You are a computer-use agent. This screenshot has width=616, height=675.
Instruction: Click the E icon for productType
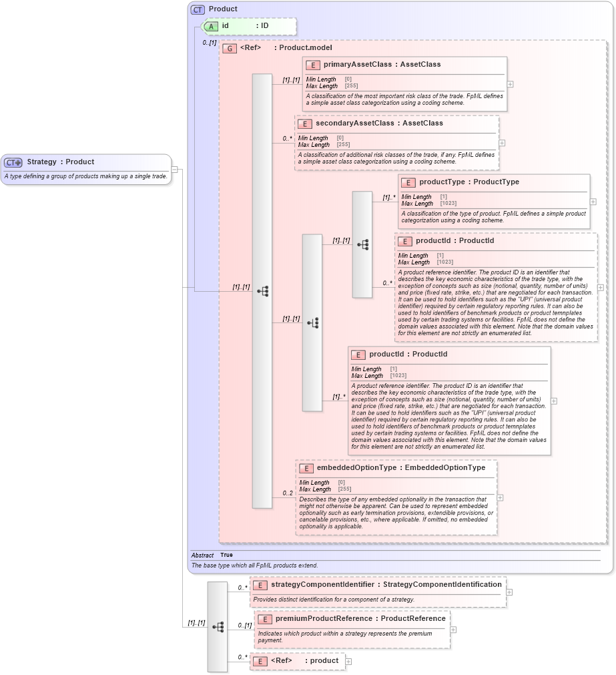pyautogui.click(x=407, y=182)
